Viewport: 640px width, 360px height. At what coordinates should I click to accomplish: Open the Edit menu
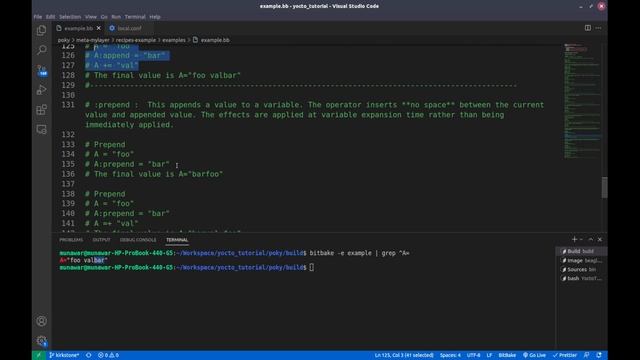pyautogui.click(x=51, y=17)
